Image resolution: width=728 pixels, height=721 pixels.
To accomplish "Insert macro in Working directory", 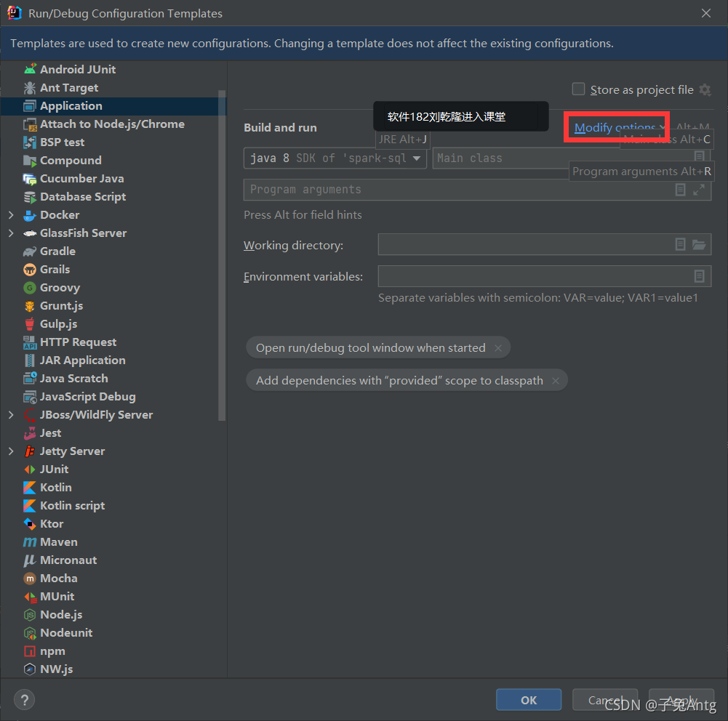I will [680, 244].
